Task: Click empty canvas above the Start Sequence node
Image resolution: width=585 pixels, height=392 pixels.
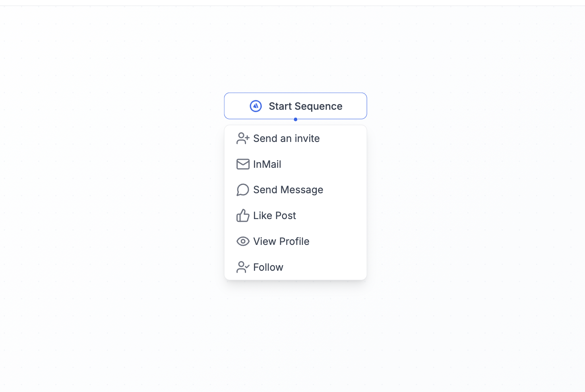Action: (295, 52)
